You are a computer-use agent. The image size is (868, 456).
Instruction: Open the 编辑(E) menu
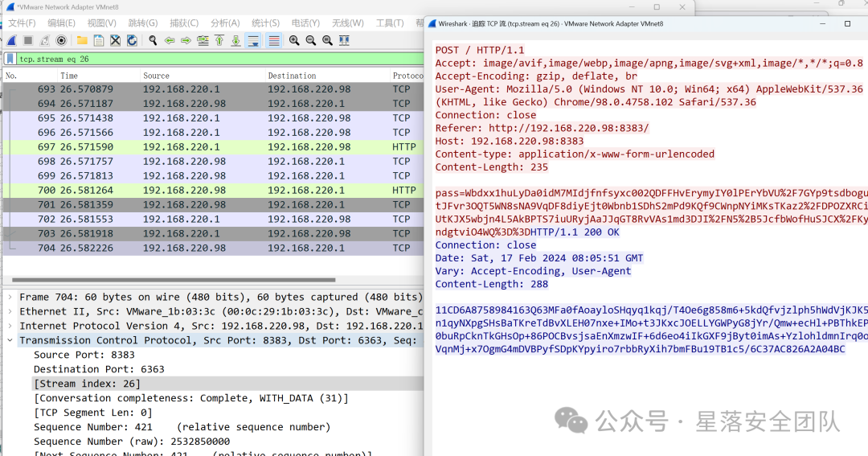coord(61,23)
